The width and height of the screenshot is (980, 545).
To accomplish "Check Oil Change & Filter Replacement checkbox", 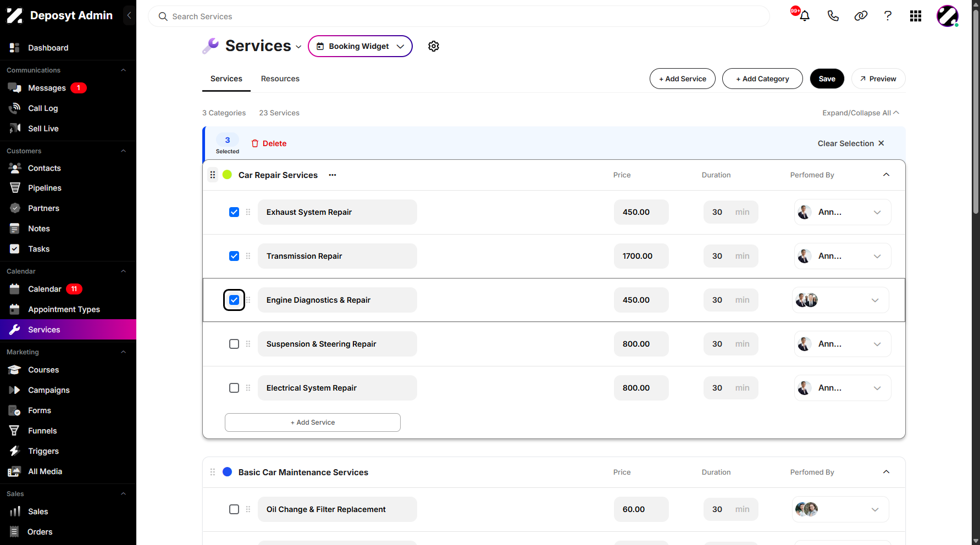I will 234,509.
